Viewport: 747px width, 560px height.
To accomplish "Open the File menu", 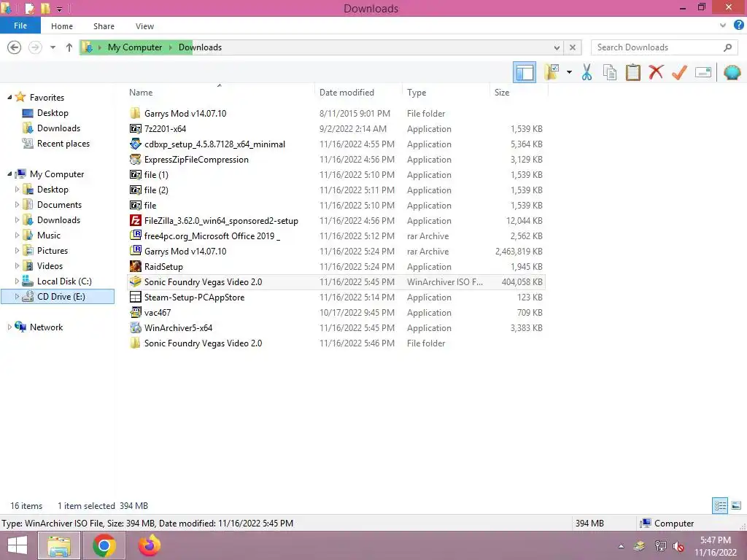I will [x=20, y=26].
